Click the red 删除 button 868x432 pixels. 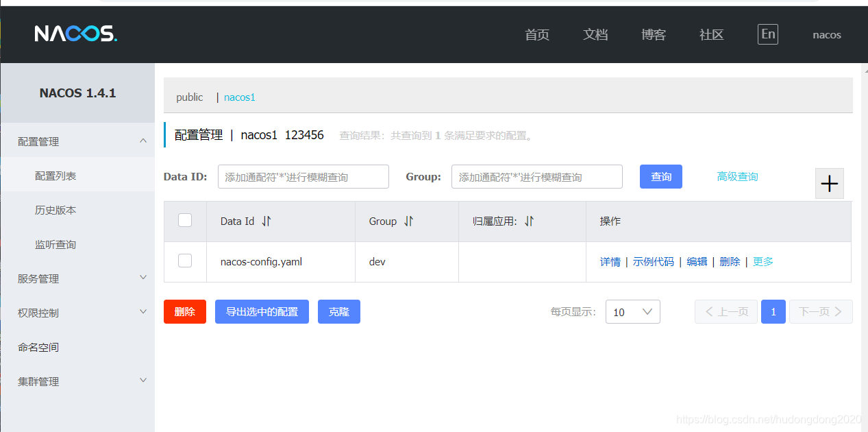(185, 311)
